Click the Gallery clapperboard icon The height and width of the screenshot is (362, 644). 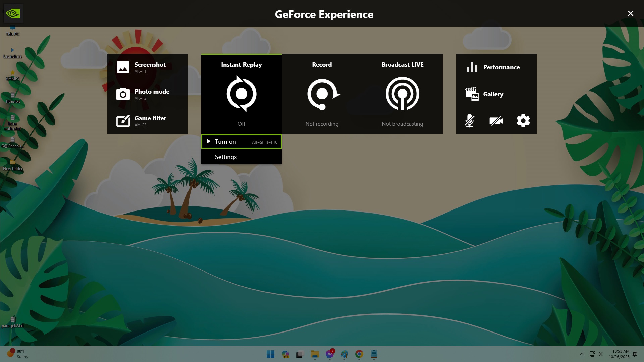coord(472,94)
